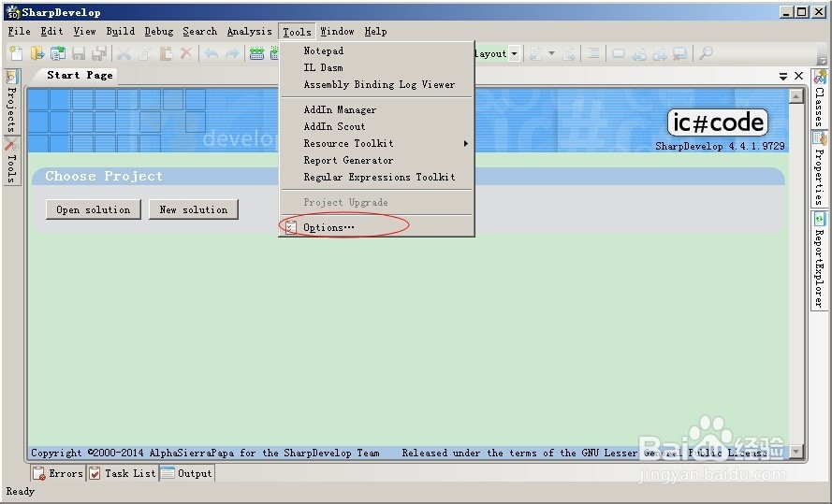Open the Projects side panel

click(11, 101)
